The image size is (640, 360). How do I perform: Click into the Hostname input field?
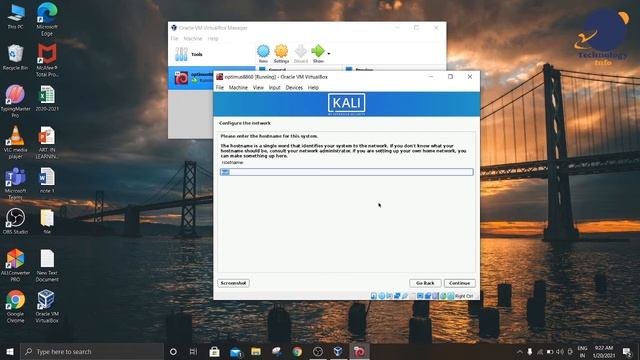[347, 172]
